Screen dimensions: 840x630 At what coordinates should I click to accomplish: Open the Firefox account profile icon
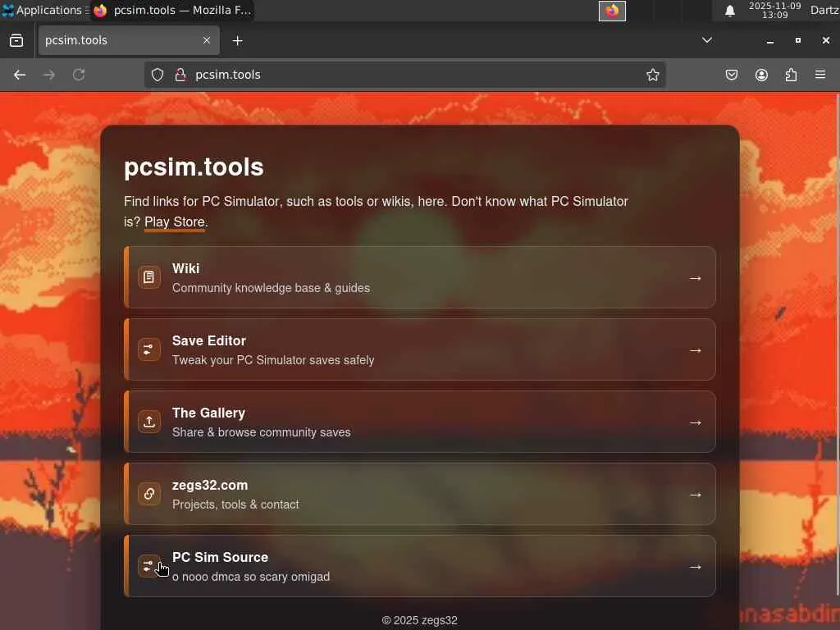pos(761,75)
